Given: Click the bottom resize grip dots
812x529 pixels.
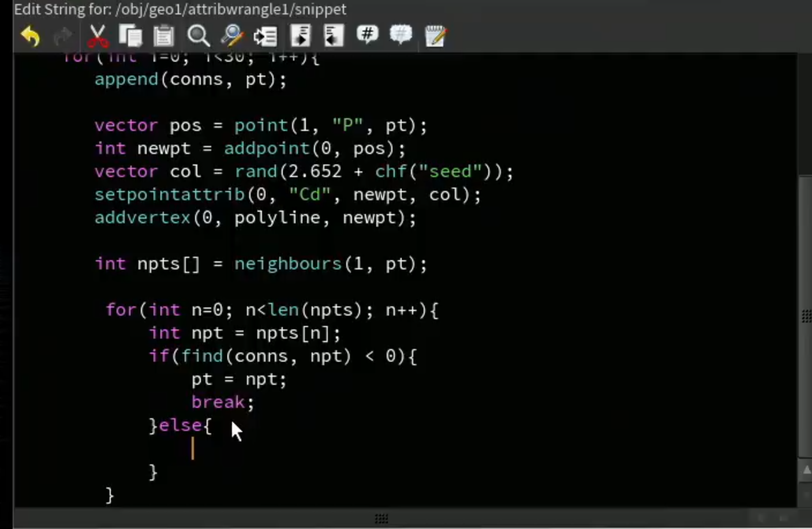Looking at the screenshot, I should [x=381, y=519].
